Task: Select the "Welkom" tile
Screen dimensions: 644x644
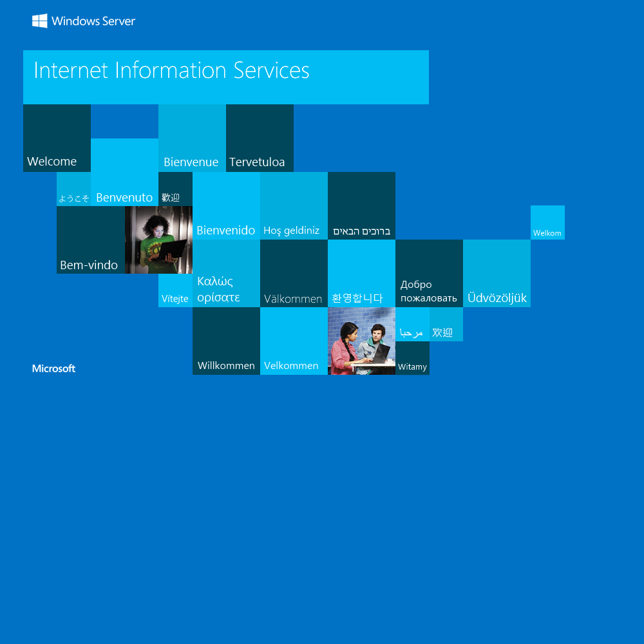Action: click(547, 223)
